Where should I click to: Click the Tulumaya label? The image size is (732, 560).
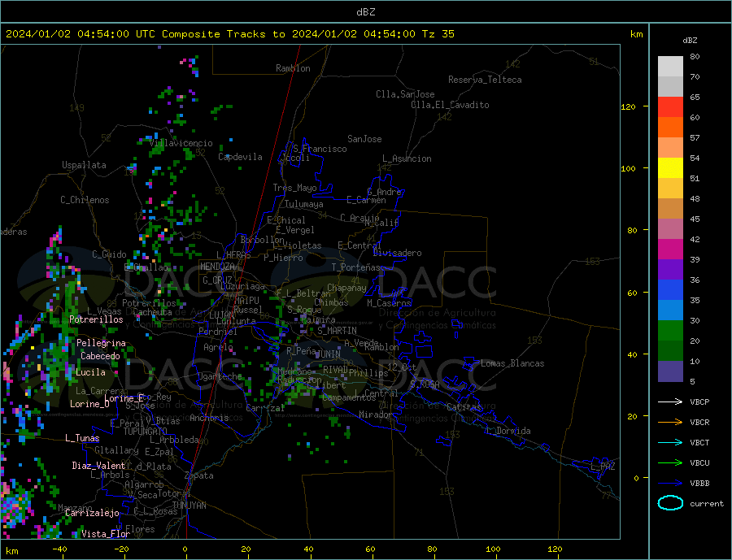(304, 204)
